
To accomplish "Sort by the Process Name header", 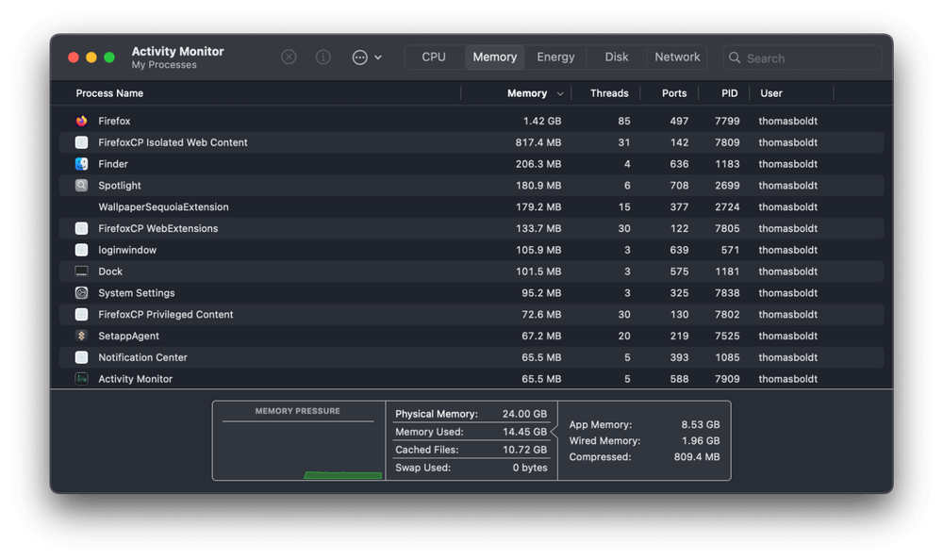I will (x=110, y=93).
